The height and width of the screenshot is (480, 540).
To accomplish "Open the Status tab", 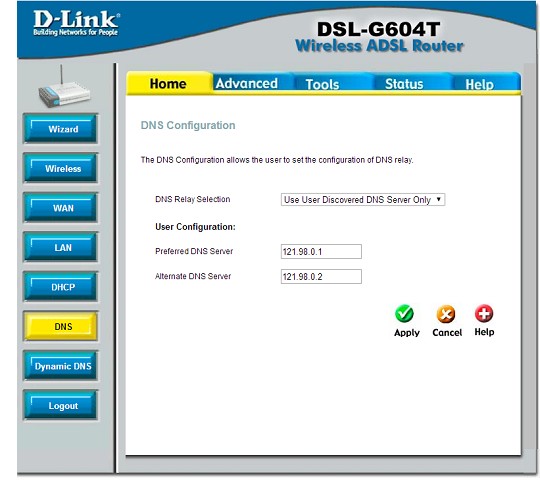I will click(x=404, y=84).
